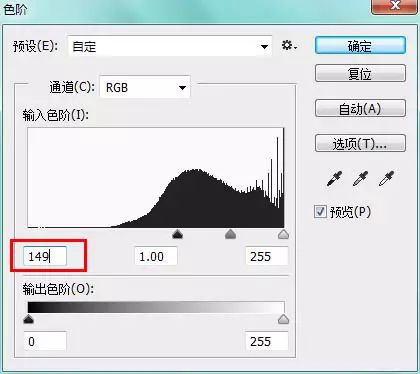420x374 pixels.
Task: Close the 色阶 dialog window
Action: (394, 6)
